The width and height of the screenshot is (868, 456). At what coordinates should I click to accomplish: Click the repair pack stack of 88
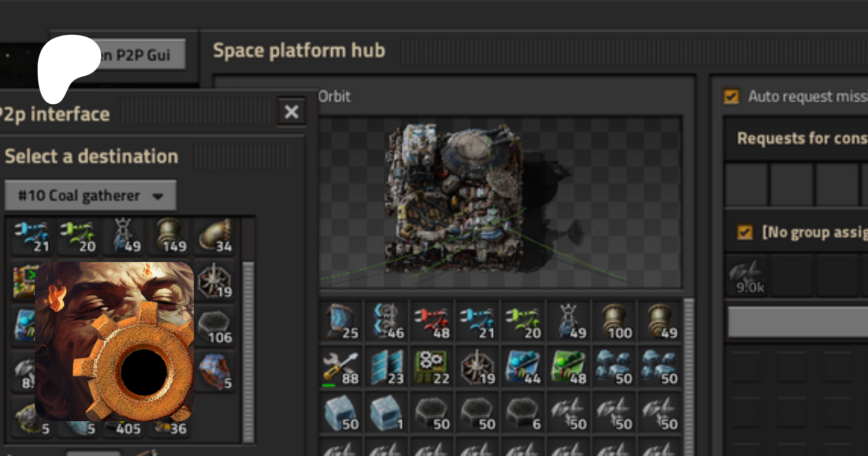(340, 368)
